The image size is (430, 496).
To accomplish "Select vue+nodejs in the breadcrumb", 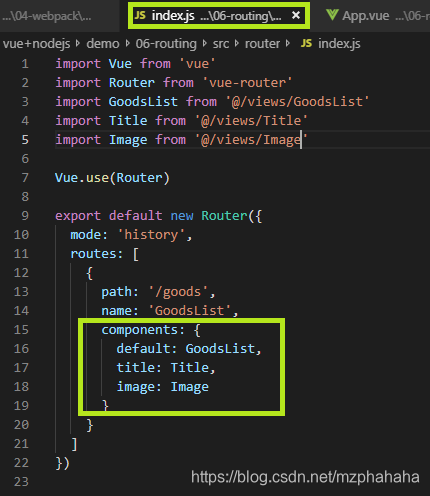I will point(36,44).
